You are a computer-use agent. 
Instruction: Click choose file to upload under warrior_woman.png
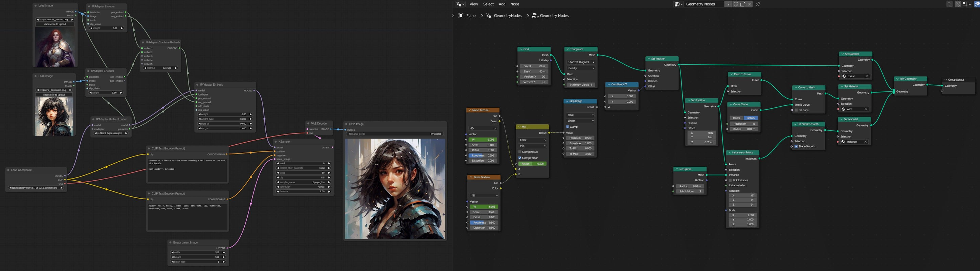click(55, 24)
